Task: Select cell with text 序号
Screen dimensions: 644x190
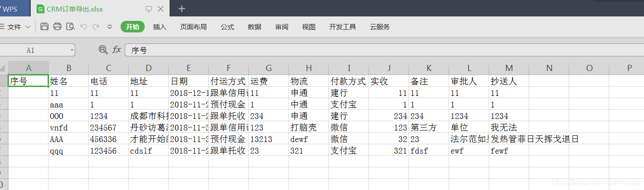Action: [28, 81]
